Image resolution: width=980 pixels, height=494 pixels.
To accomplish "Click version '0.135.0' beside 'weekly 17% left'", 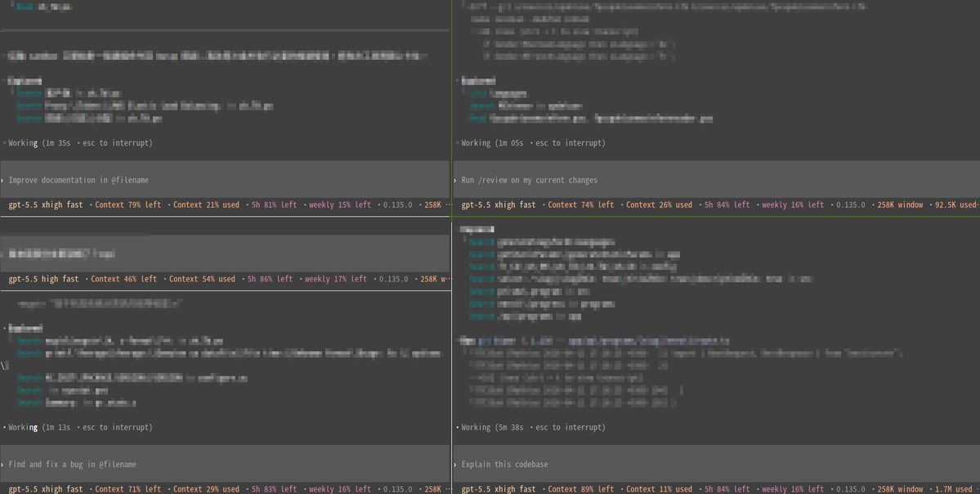I will [x=393, y=280].
